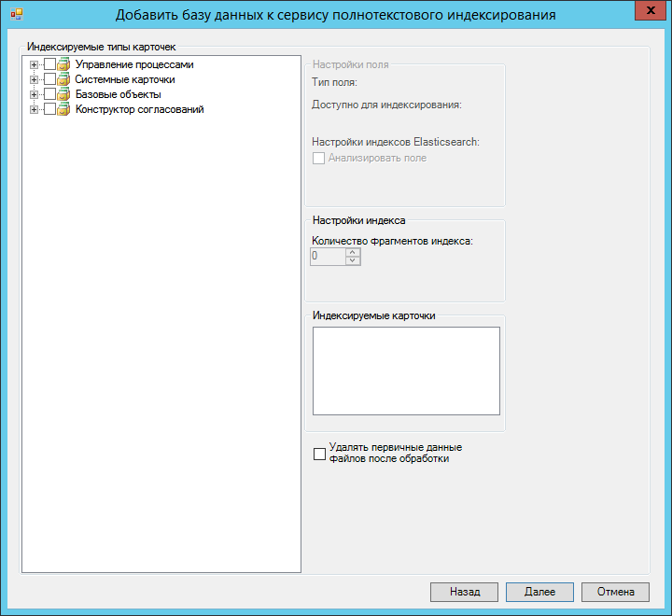Check the Управление процессами checkbox
This screenshot has height=616, width=672.
(49, 64)
